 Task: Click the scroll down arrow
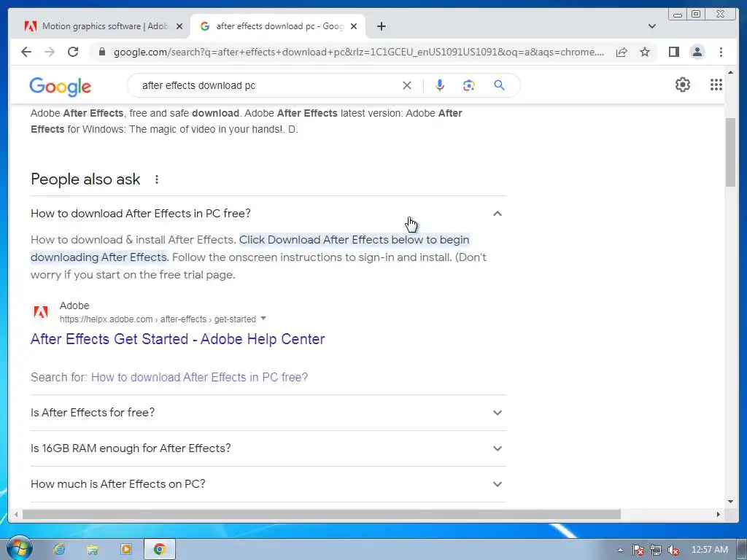tap(730, 502)
